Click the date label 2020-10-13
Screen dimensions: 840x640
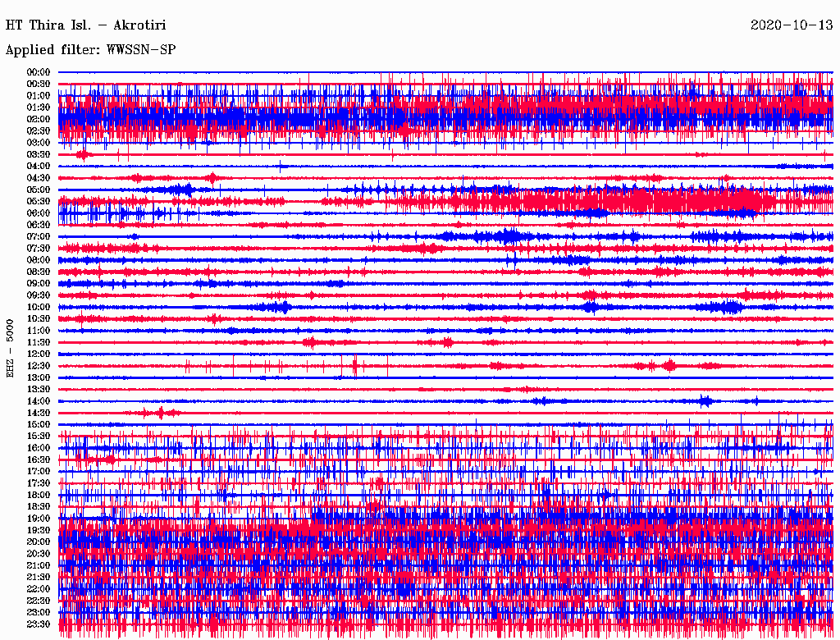(x=792, y=25)
